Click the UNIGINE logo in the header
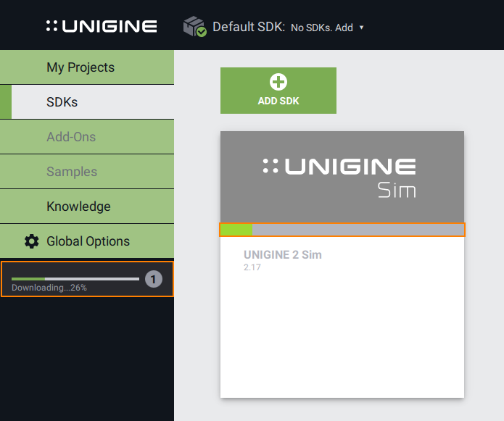Viewport: 504px width, 421px height. tap(102, 27)
